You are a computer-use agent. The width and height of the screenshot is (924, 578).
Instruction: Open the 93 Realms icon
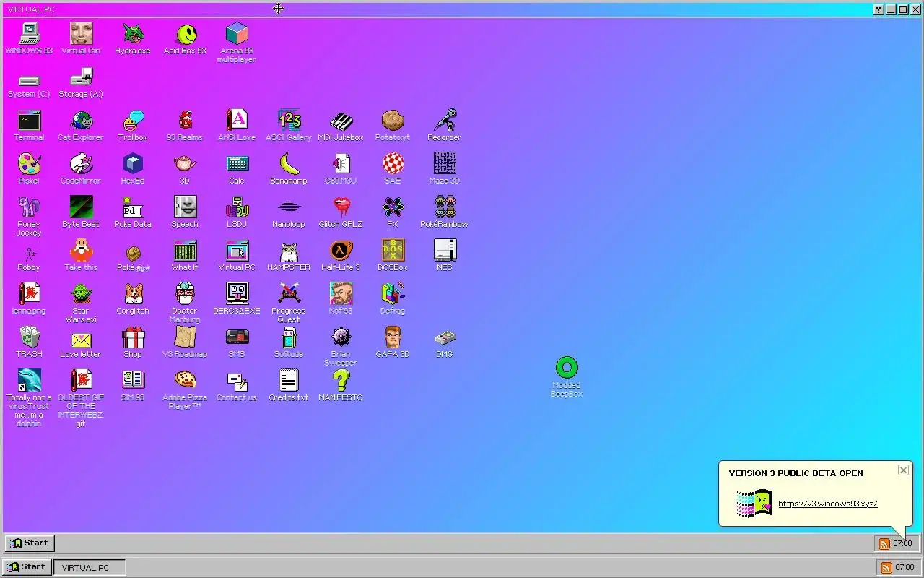185,126
